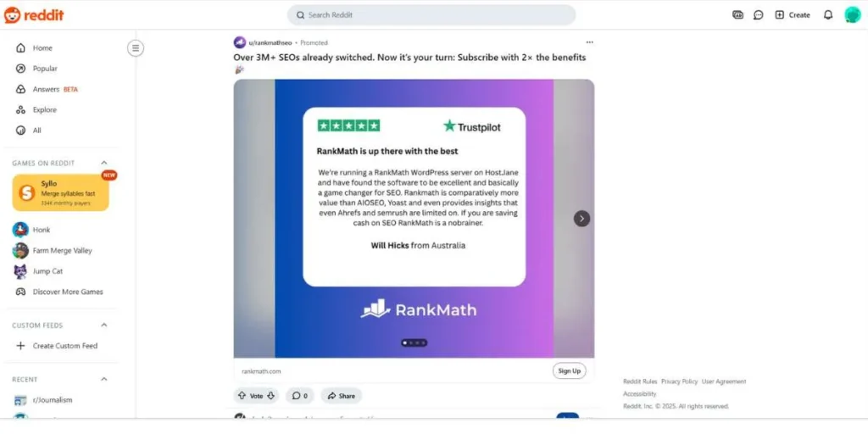Open notifications bell icon
The image size is (868, 434).
tap(828, 15)
